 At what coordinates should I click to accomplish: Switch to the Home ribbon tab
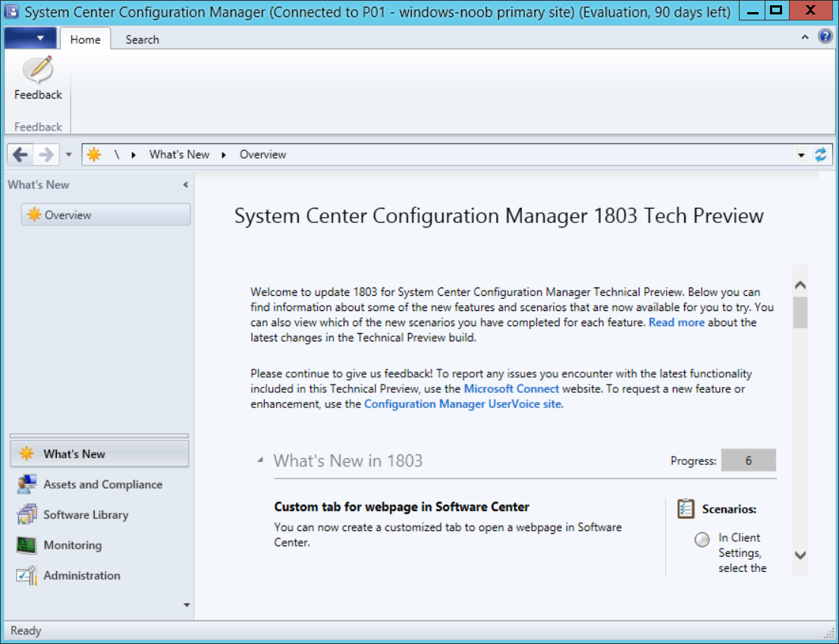click(x=85, y=39)
